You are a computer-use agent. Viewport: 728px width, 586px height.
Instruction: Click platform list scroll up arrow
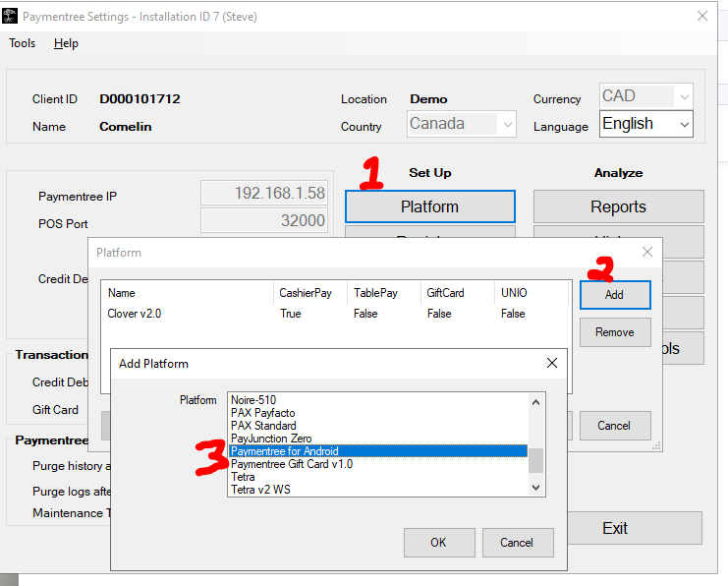coord(535,402)
